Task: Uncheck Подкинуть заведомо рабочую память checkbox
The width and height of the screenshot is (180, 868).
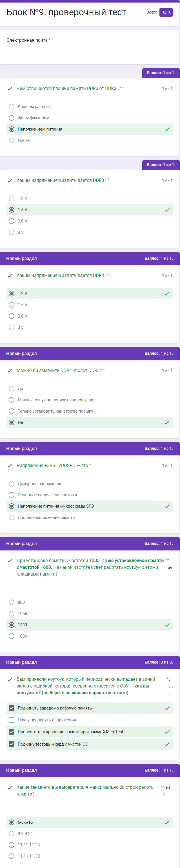Action: 12,708
